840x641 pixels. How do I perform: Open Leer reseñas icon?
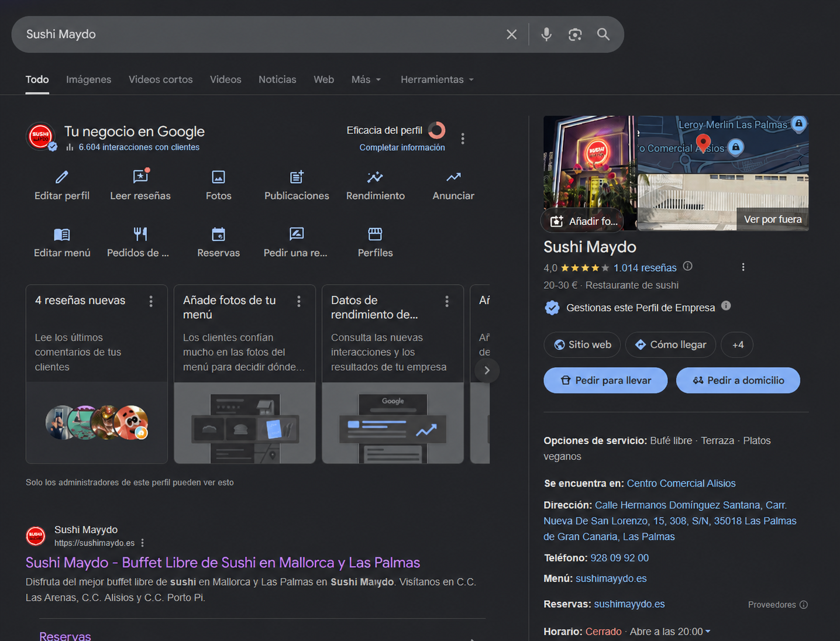point(140,177)
